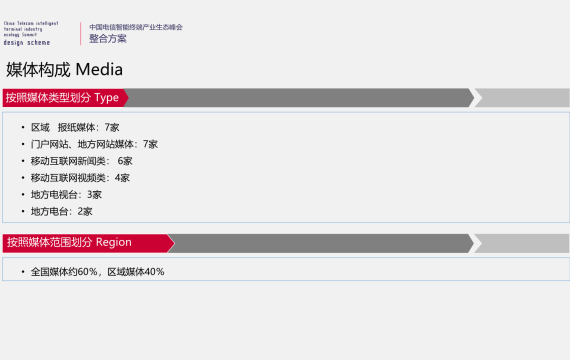The image size is (570, 360).
Task: Select the red banner '按照媒体类型划分 Type'
Action: pyautogui.click(x=65, y=97)
